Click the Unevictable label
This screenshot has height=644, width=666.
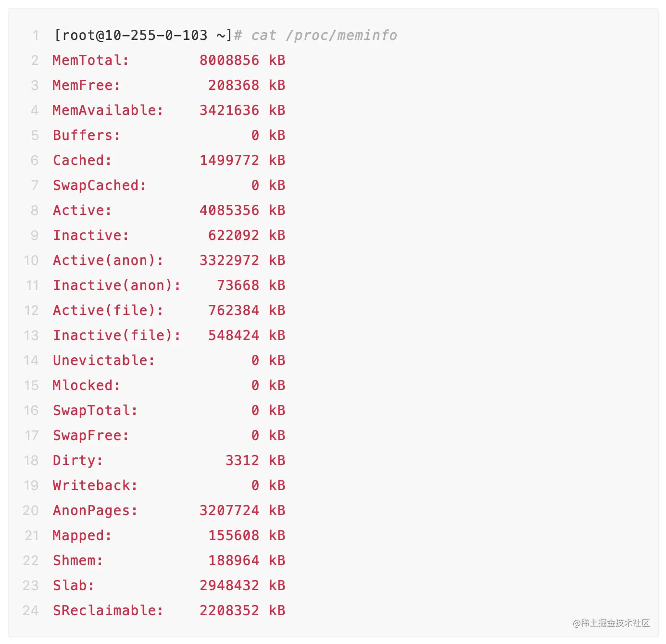103,361
